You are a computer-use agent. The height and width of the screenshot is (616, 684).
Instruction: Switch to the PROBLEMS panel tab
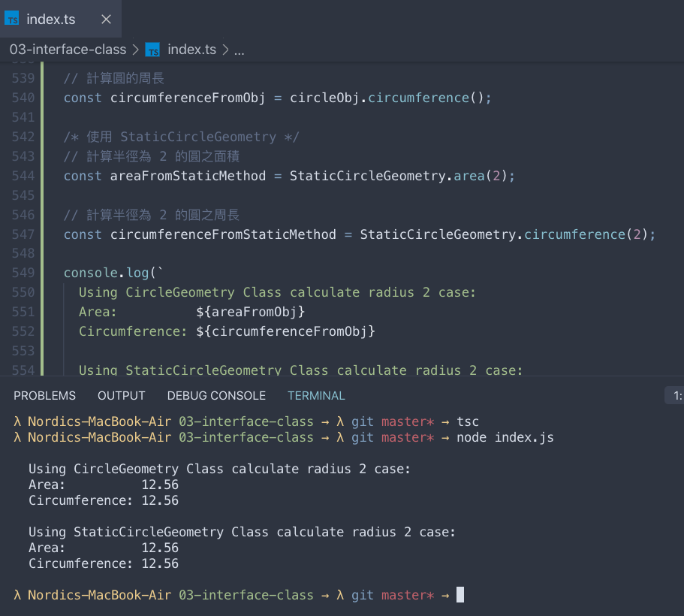pyautogui.click(x=44, y=396)
